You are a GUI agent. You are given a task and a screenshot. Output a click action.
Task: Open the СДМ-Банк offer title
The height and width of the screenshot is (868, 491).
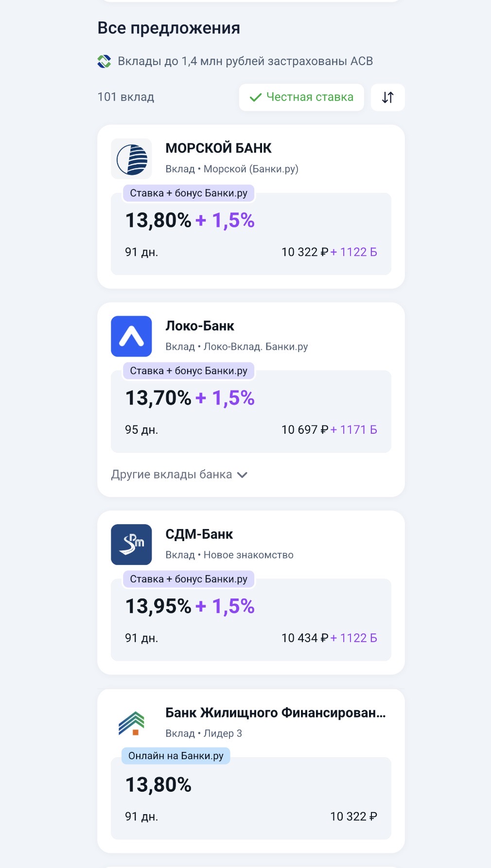199,534
